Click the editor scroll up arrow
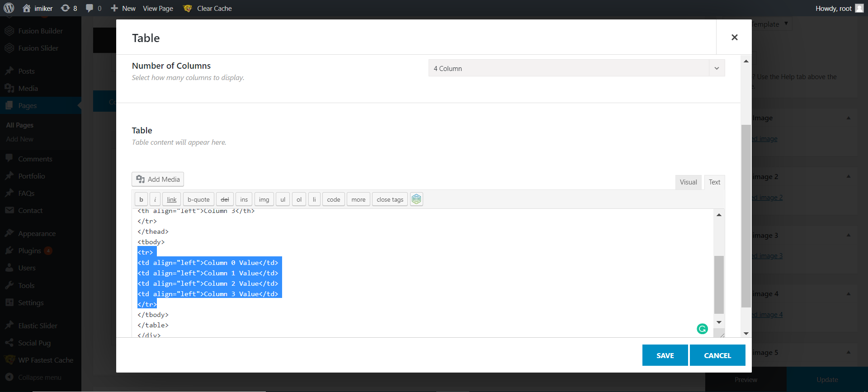Image resolution: width=868 pixels, height=392 pixels. (719, 215)
